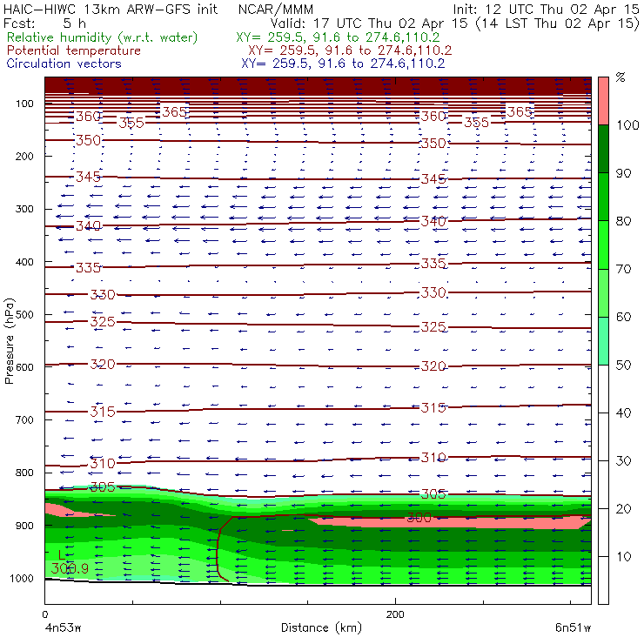This screenshot has height=644, width=644.
Task: Click the left-side "305" contour label
Action: [103, 487]
